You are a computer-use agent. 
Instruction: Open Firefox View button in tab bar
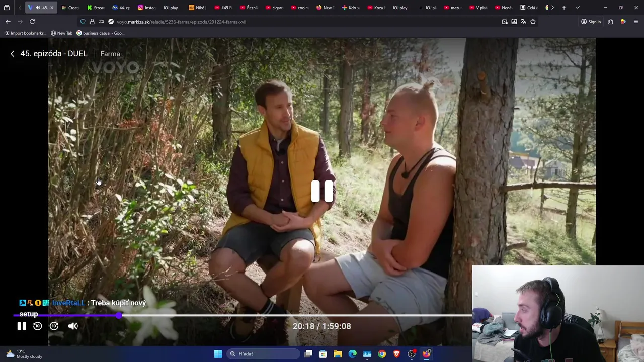coord(7,8)
